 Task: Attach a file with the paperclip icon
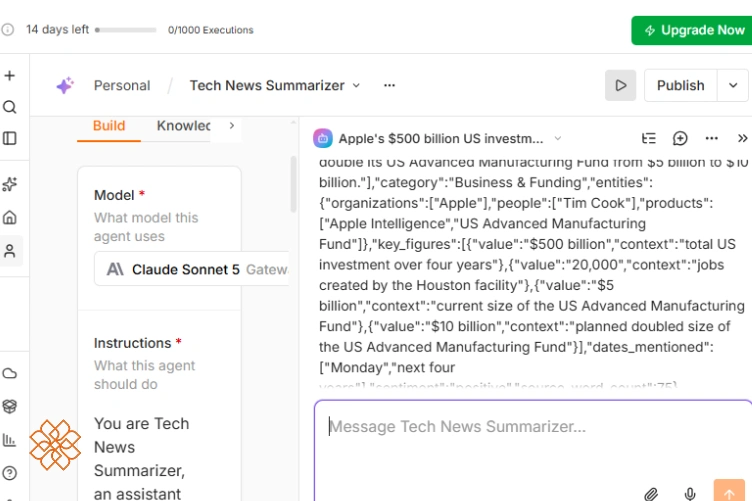(x=651, y=494)
